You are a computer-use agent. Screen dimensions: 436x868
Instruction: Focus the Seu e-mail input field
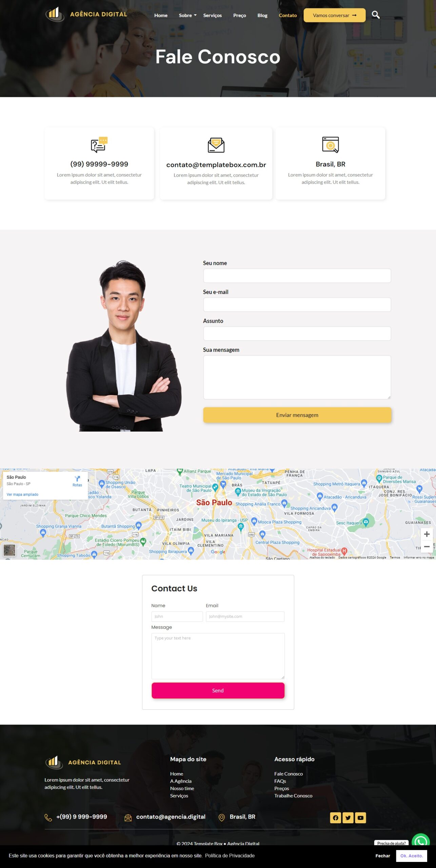point(297,304)
